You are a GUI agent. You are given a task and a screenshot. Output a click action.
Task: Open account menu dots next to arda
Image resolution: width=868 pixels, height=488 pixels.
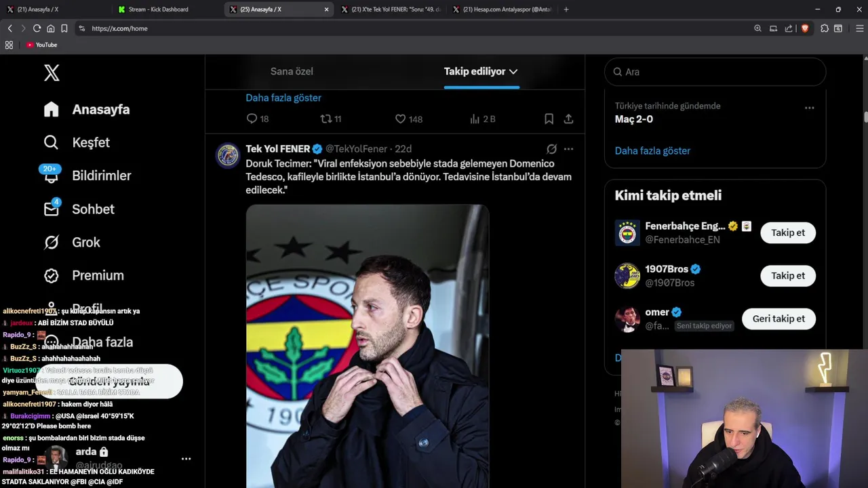(x=186, y=459)
